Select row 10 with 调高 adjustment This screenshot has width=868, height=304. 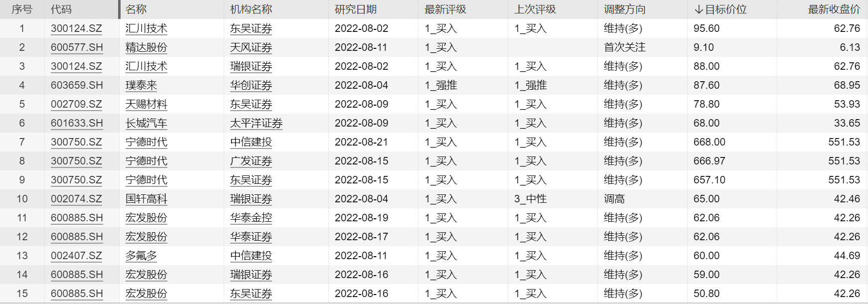point(434,199)
